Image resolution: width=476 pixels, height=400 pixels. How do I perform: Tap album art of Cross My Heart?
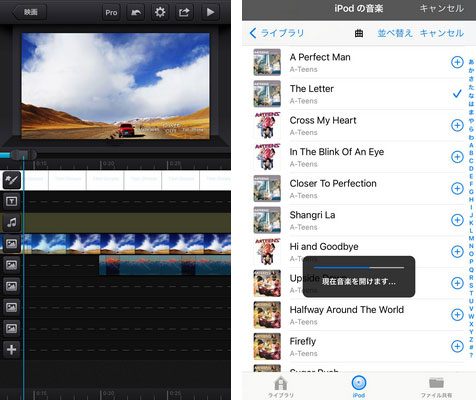267,125
